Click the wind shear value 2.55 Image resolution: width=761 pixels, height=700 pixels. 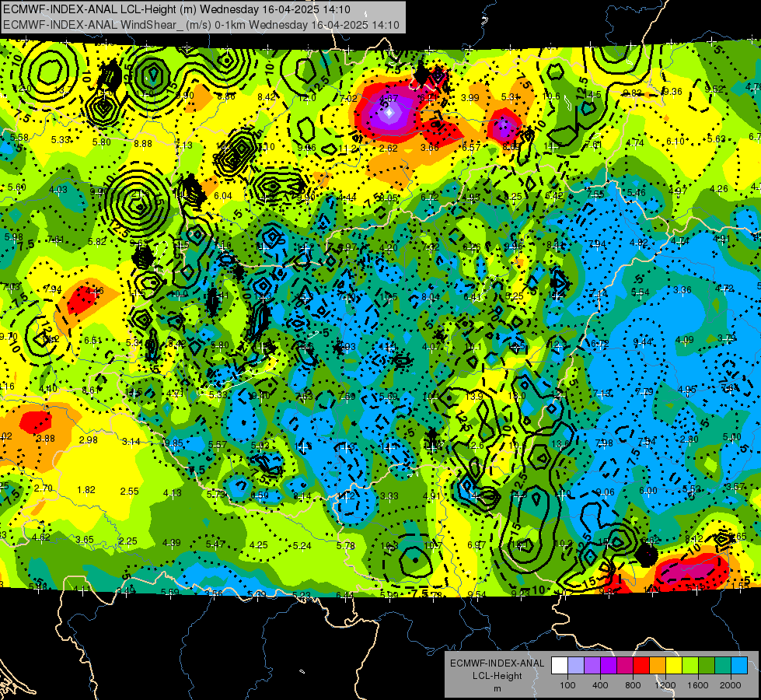[130, 491]
